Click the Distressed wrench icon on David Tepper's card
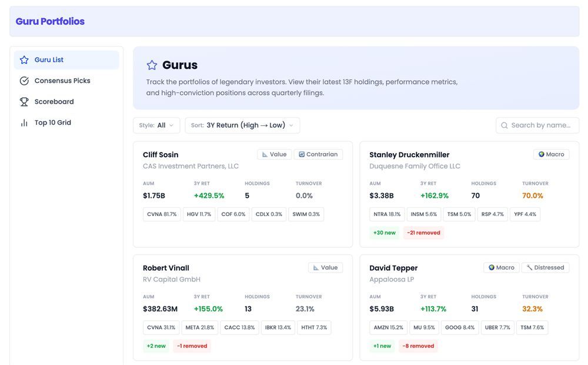 click(529, 268)
